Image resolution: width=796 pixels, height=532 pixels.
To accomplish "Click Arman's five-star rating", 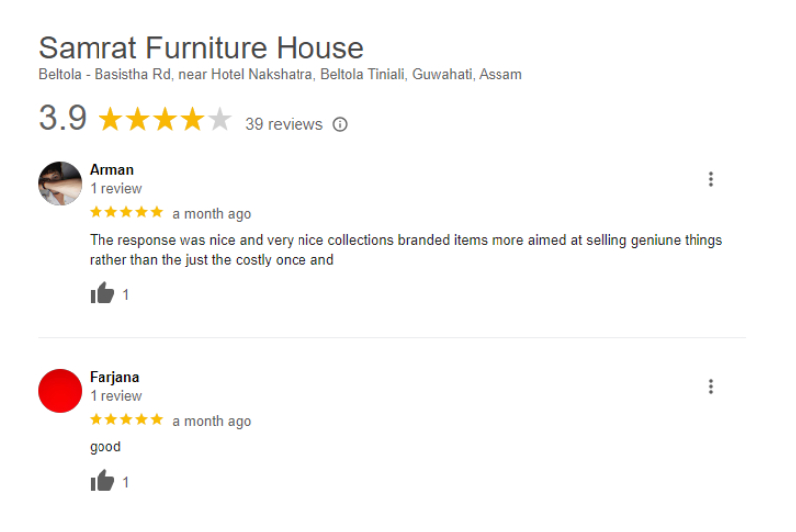I will tap(126, 212).
